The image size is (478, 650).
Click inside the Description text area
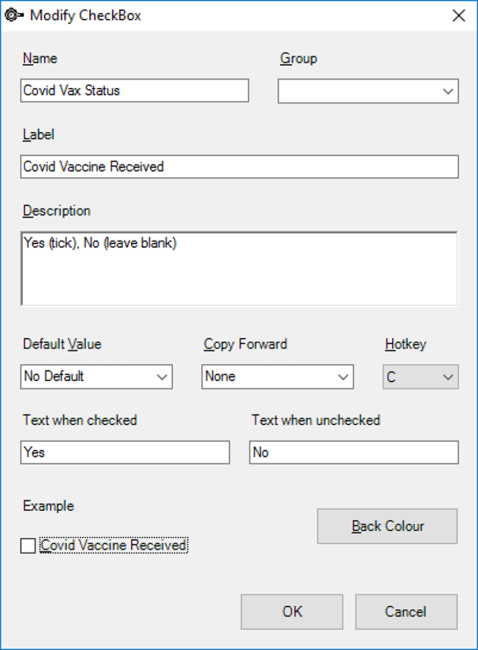(x=239, y=269)
